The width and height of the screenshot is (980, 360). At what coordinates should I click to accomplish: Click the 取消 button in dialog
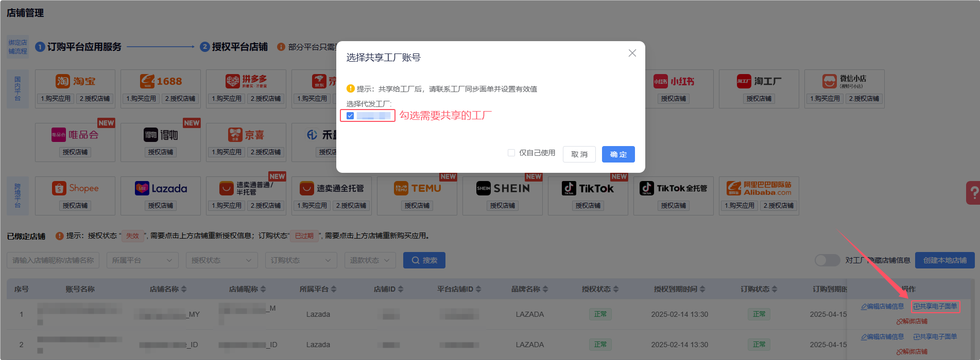point(579,154)
